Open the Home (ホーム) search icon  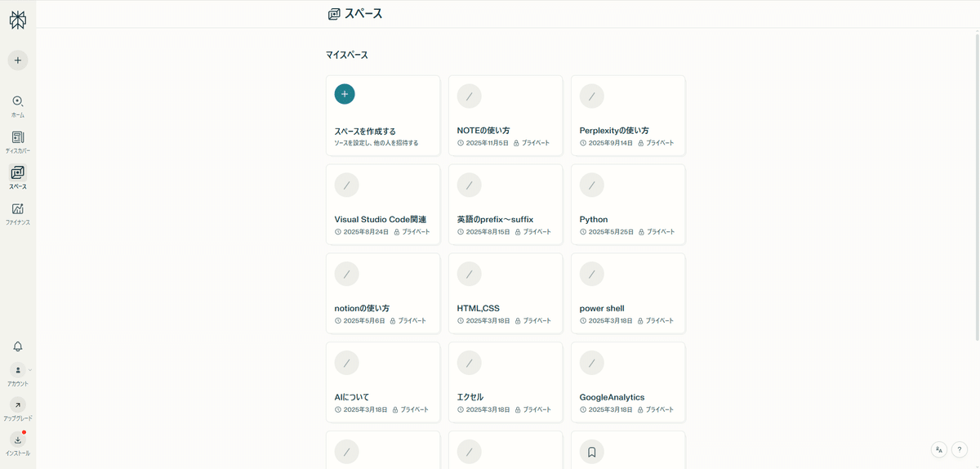(x=18, y=101)
